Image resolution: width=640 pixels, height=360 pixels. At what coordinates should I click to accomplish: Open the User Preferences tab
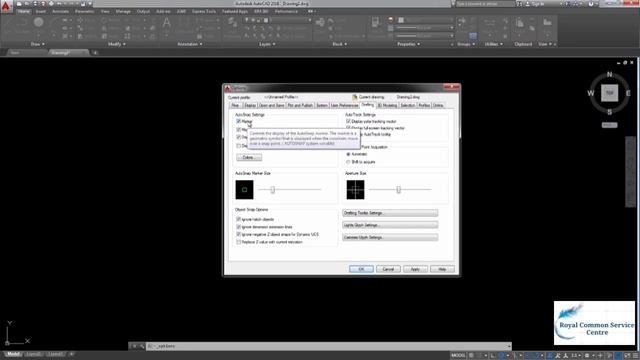pos(344,105)
